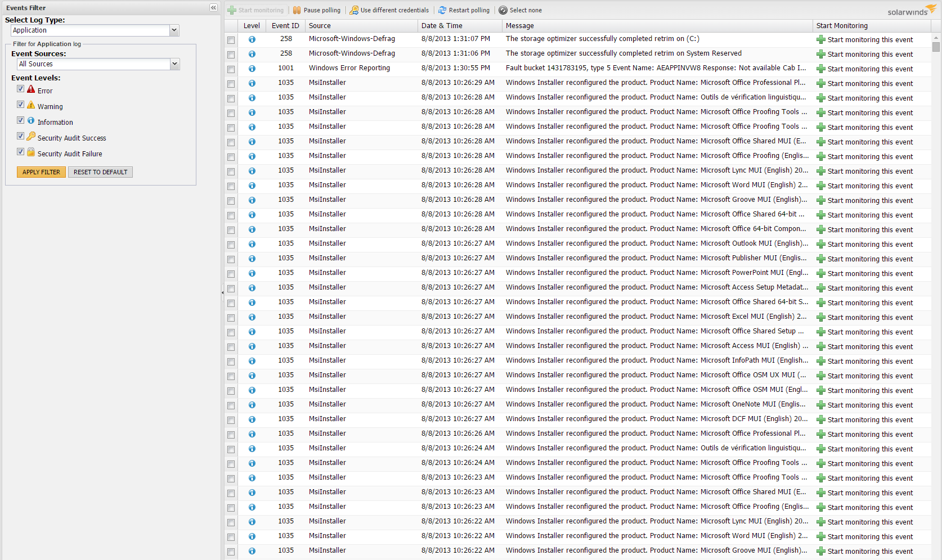
Task: Open the Event Sources dropdown
Action: tap(175, 64)
